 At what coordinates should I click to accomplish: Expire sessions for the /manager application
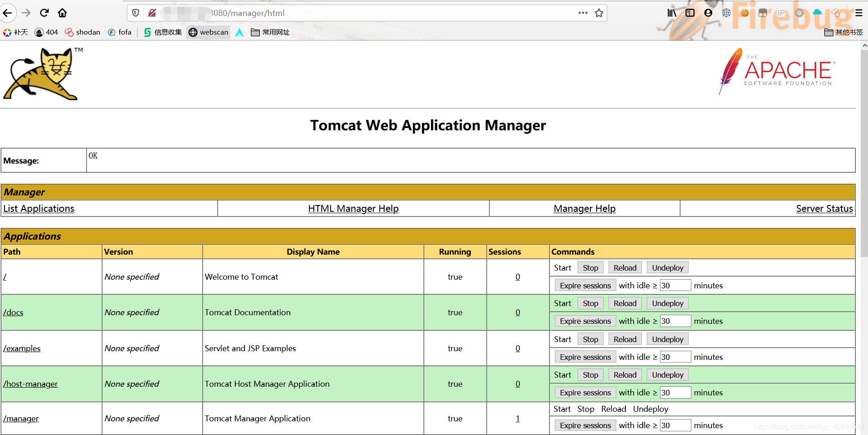(x=585, y=425)
